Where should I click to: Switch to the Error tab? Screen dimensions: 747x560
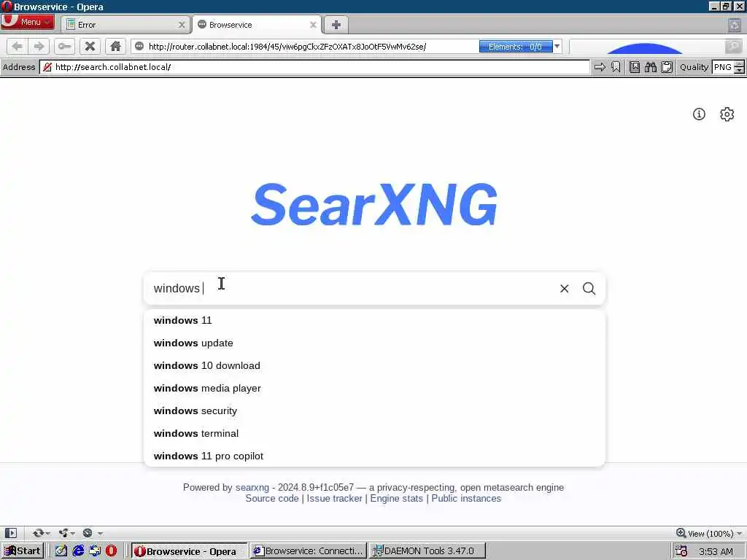tap(125, 25)
